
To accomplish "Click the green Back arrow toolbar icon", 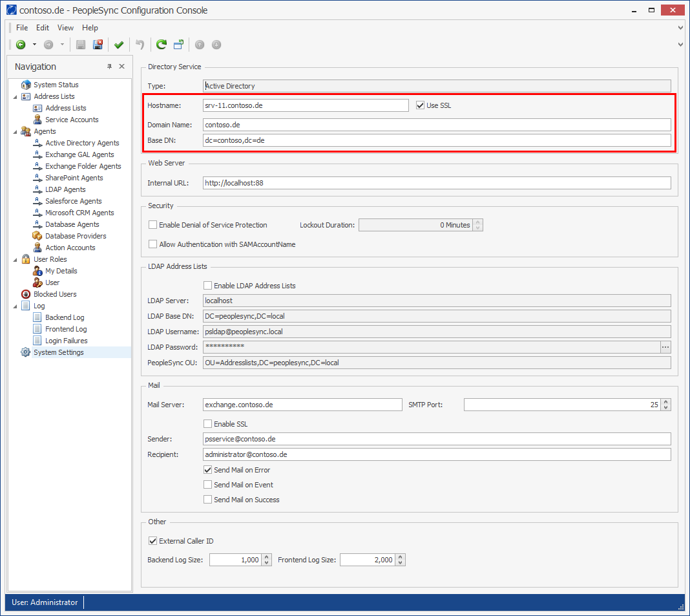I will click(x=21, y=45).
